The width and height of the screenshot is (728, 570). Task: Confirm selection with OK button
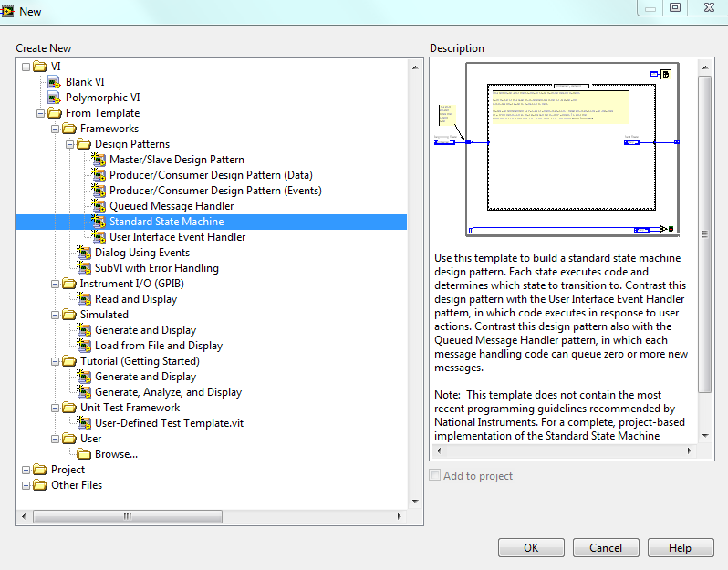pos(531,548)
